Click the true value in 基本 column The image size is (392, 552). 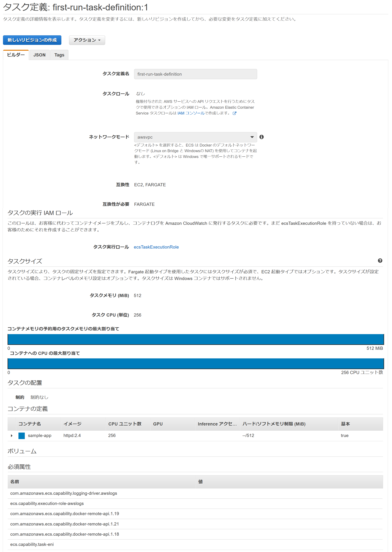[x=344, y=436]
